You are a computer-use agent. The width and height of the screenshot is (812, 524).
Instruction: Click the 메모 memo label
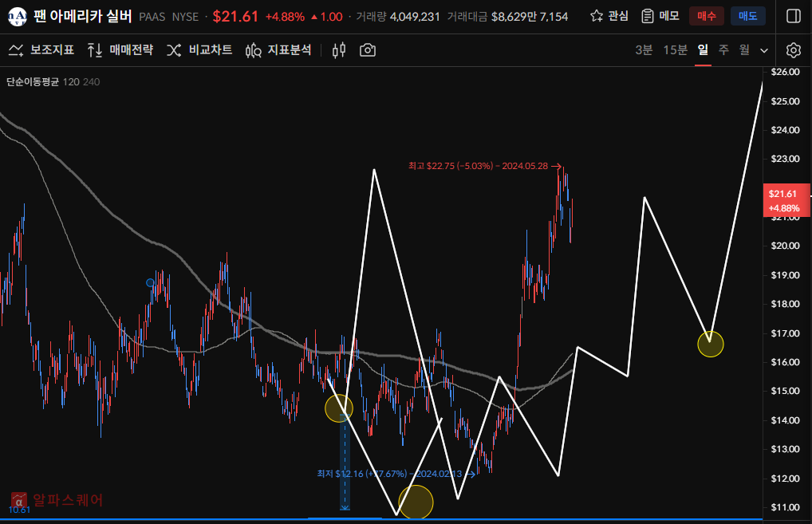coord(669,16)
